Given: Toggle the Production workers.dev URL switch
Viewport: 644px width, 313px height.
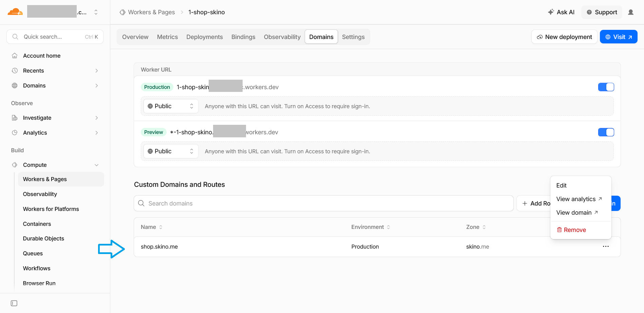Looking at the screenshot, I should pyautogui.click(x=606, y=87).
